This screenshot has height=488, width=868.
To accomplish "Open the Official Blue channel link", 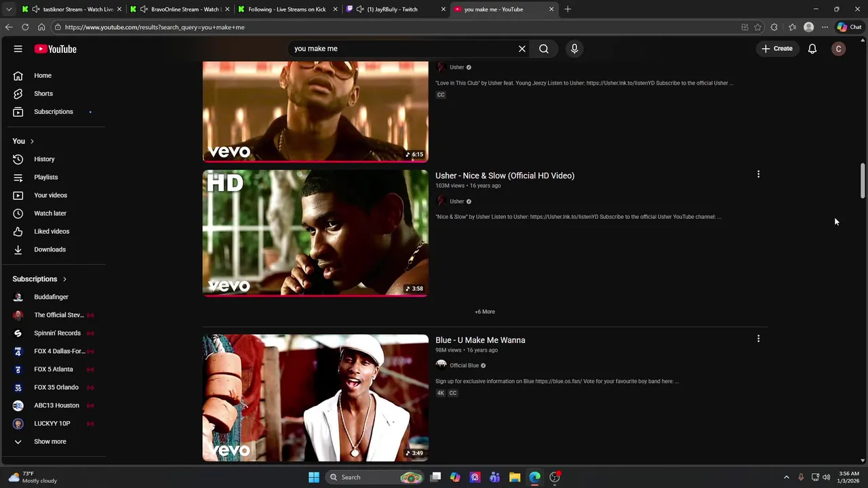I will click(464, 365).
